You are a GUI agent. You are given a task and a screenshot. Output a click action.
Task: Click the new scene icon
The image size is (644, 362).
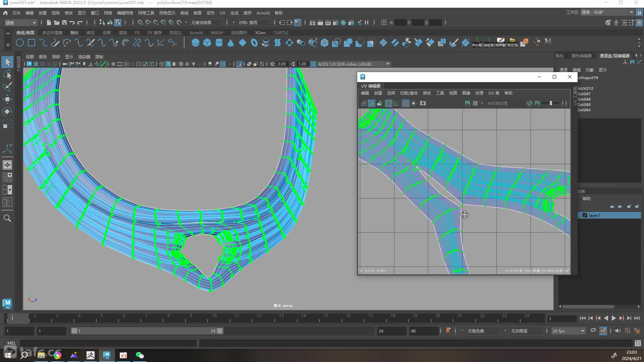tap(49, 22)
